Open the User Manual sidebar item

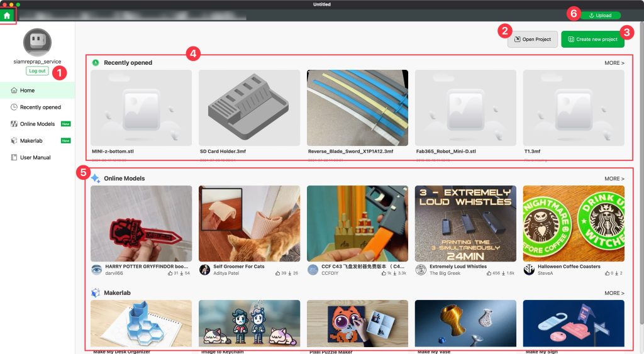click(x=35, y=157)
